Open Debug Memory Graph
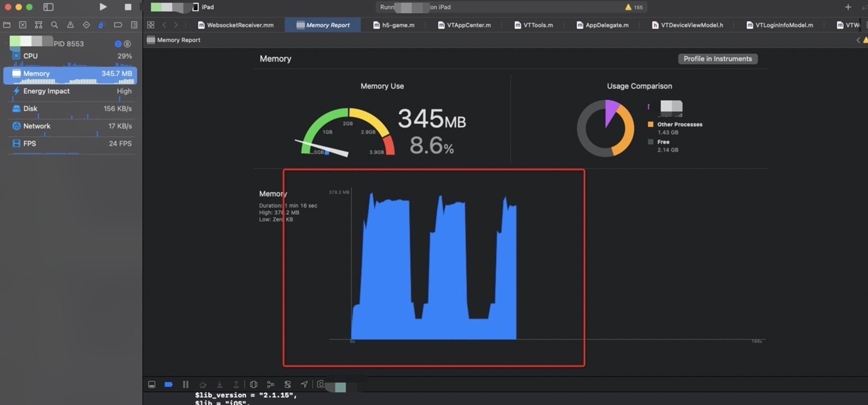Screen dimensions: 868x405 [x=270, y=384]
